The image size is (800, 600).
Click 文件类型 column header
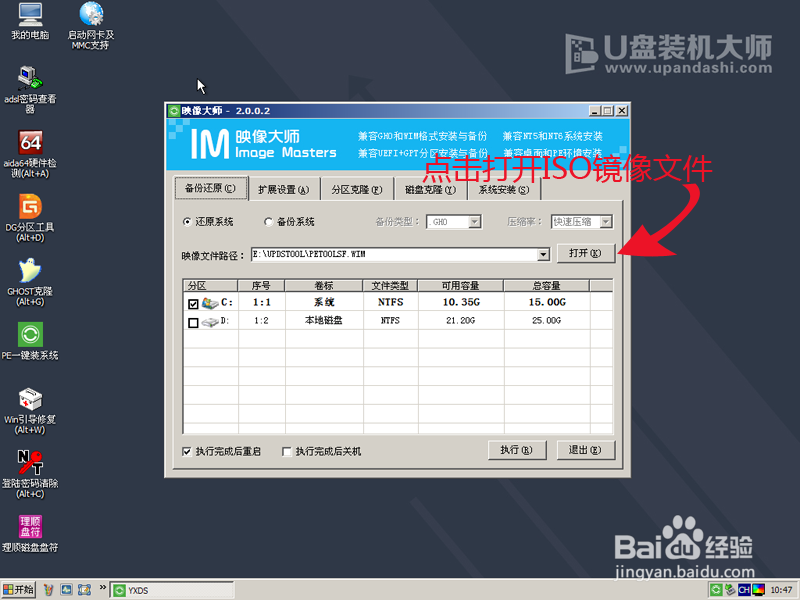click(390, 286)
